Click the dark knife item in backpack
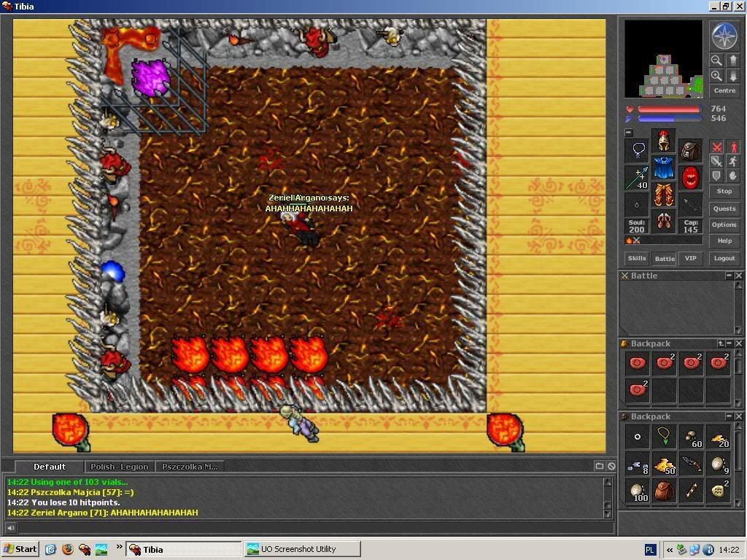 tap(692, 464)
